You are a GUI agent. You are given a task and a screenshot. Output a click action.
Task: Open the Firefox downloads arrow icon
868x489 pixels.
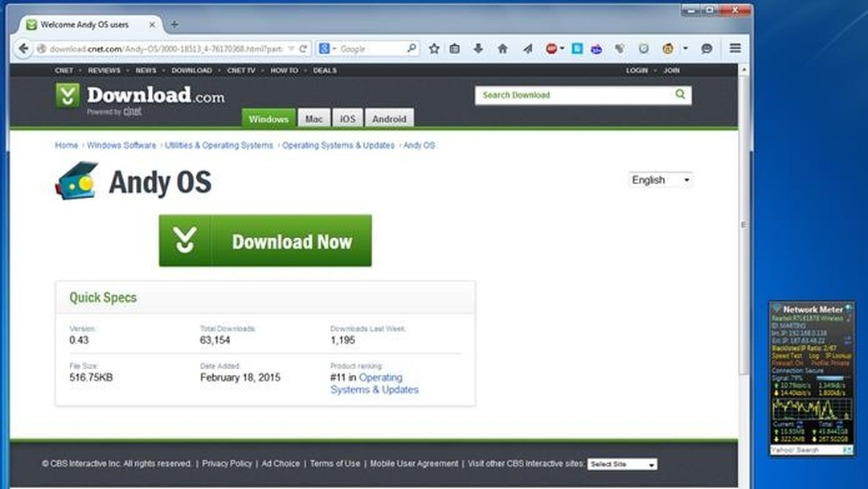click(x=478, y=49)
